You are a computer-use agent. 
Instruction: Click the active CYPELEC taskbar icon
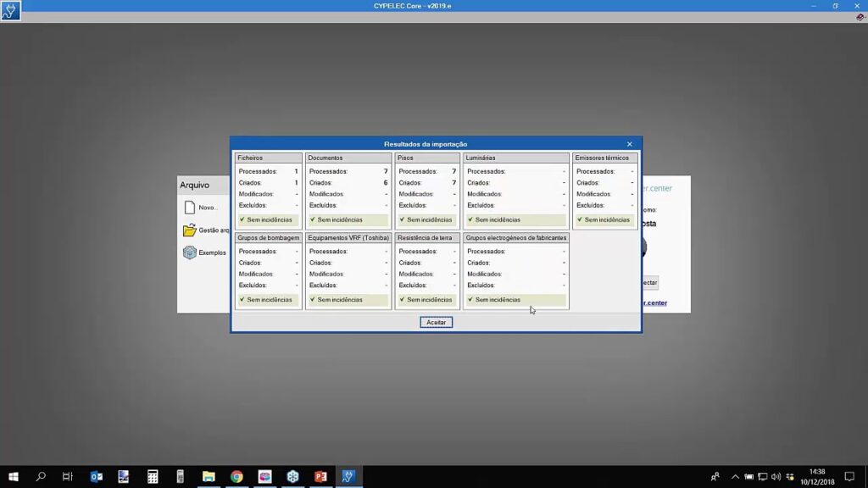click(x=348, y=477)
